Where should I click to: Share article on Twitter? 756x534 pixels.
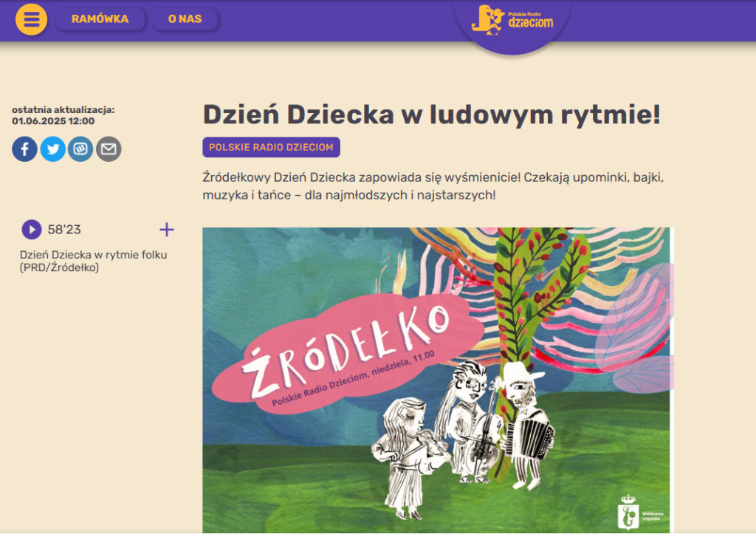coord(53,149)
